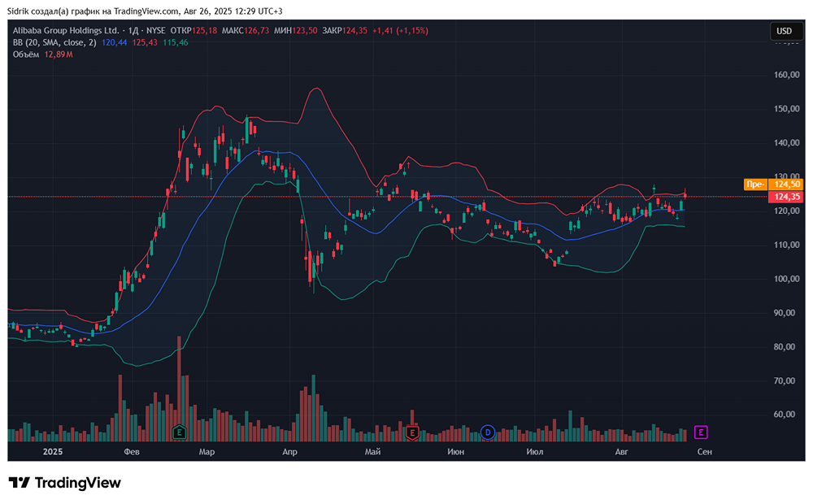Click the МАКС high value 126,73
This screenshot has width=813, height=504.
point(257,31)
